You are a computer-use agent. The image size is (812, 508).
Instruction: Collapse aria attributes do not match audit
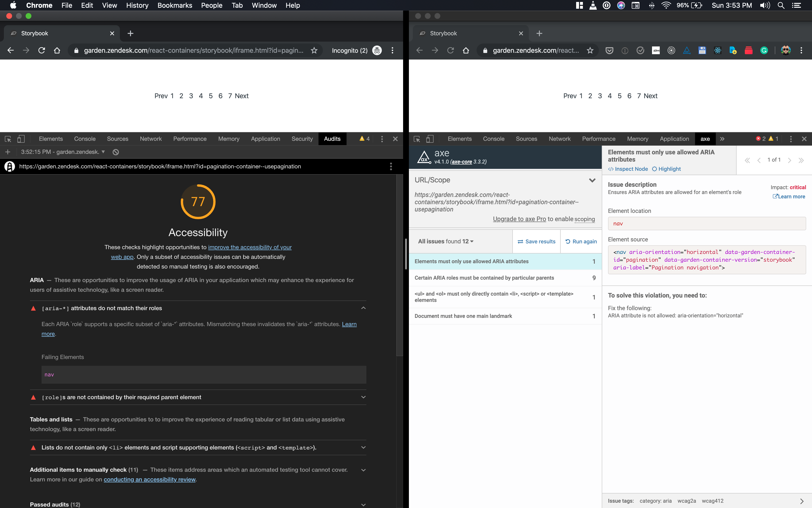pos(363,308)
